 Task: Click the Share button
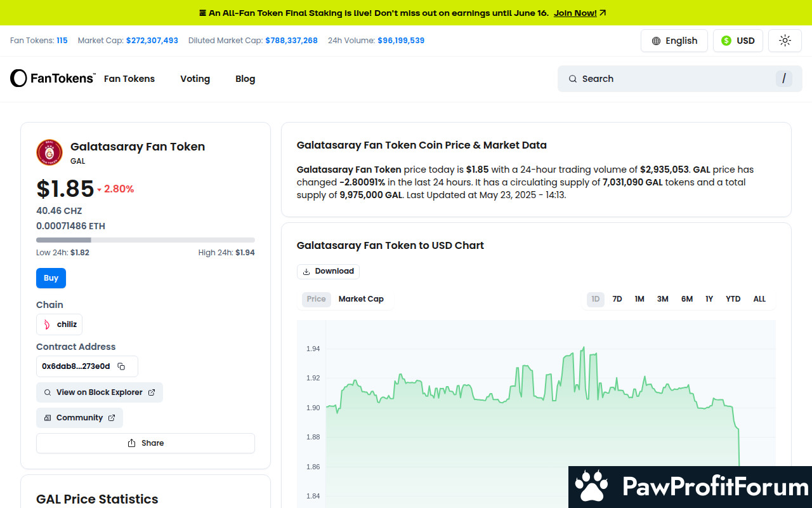tap(145, 443)
